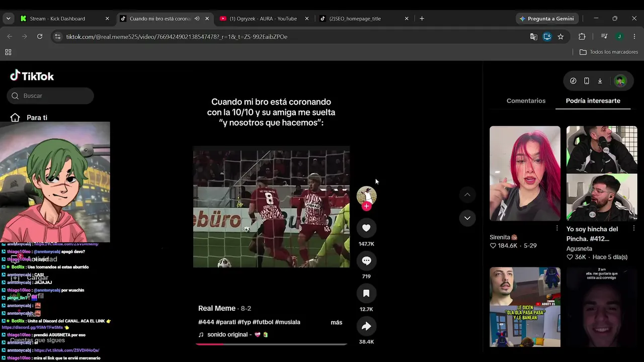
Task: Open more options for 'Yo soy hincha' video
Action: (x=633, y=228)
